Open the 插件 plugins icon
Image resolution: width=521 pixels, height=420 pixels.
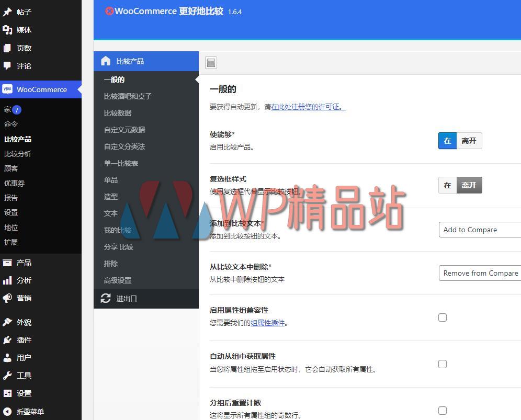[8, 339]
